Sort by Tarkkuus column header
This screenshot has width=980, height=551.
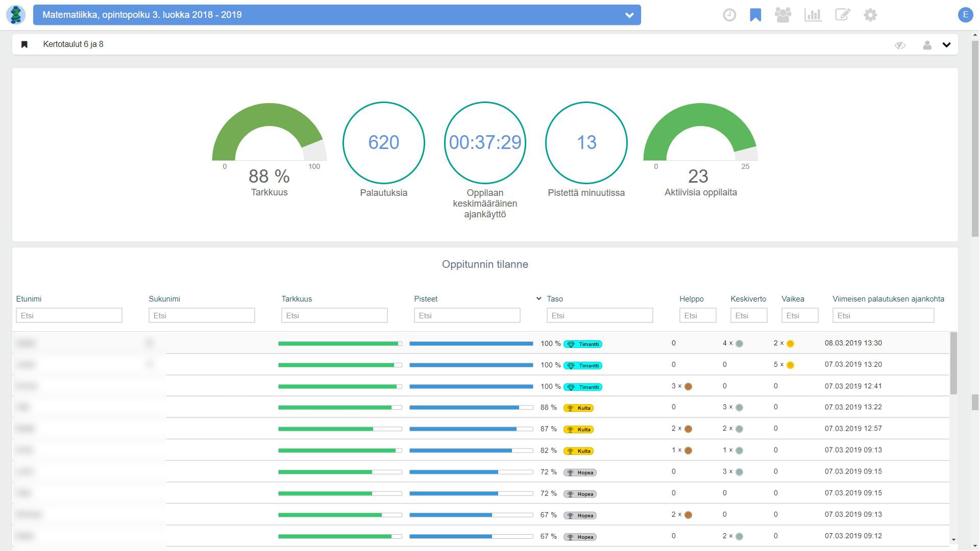(x=297, y=299)
